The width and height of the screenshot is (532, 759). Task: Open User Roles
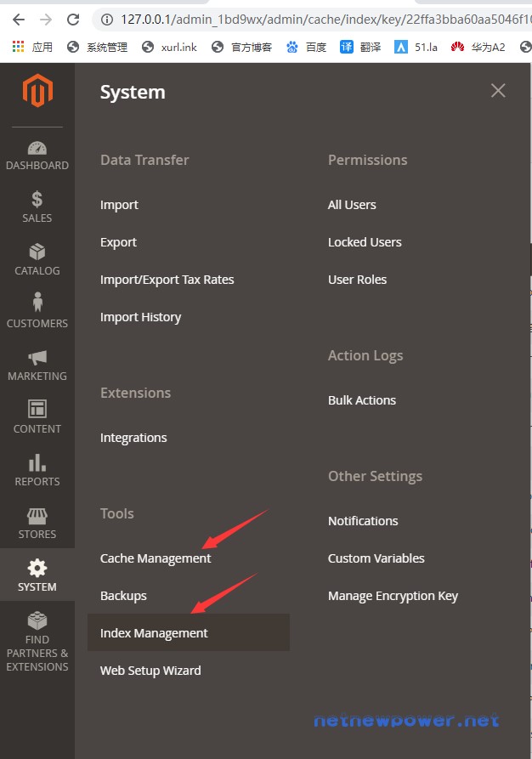pos(357,280)
